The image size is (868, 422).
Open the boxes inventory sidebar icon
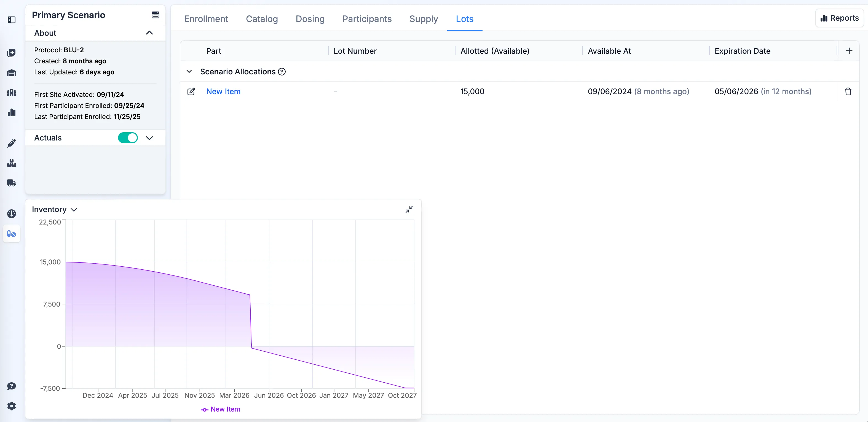click(x=12, y=163)
